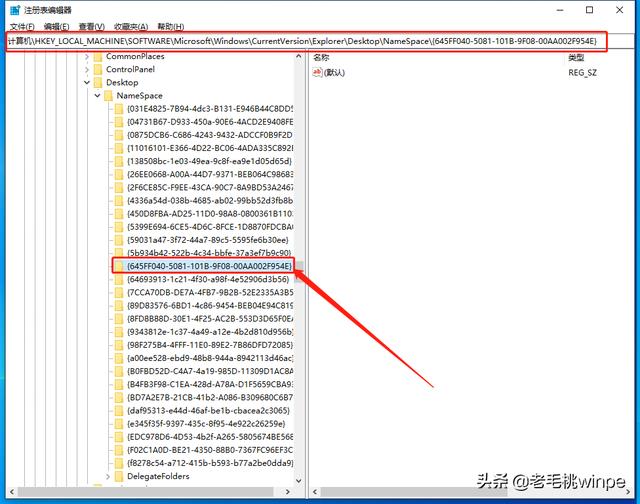Select key starting {EDC978D6-4D53
The height and width of the screenshot is (504, 640).
coord(210,437)
